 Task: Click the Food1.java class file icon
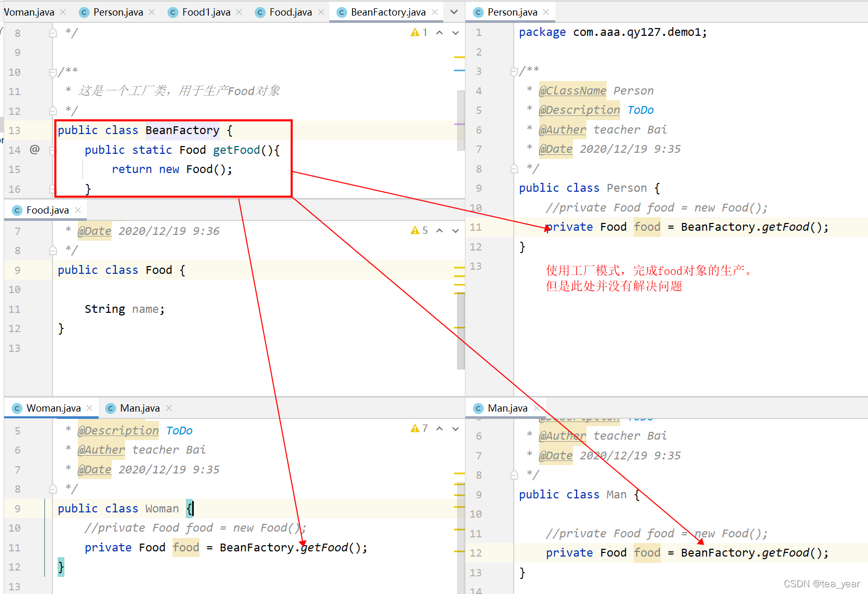[x=173, y=12]
